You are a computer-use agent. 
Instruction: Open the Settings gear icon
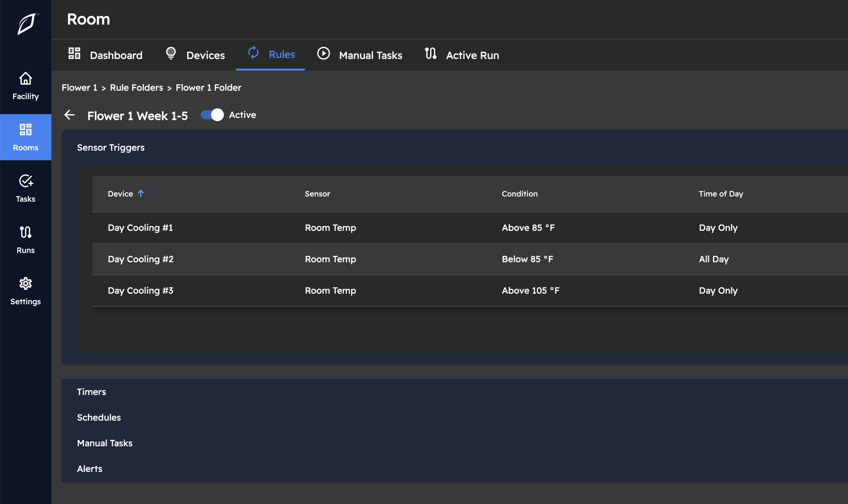click(25, 291)
